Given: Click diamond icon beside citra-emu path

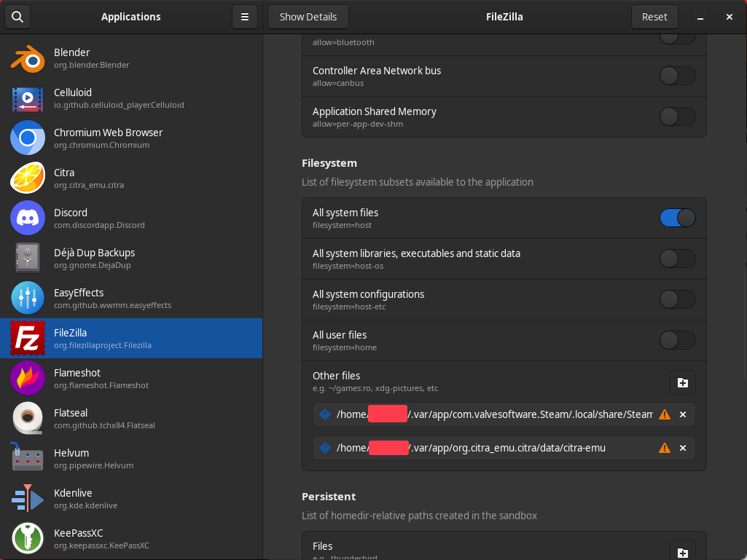Looking at the screenshot, I should 325,448.
